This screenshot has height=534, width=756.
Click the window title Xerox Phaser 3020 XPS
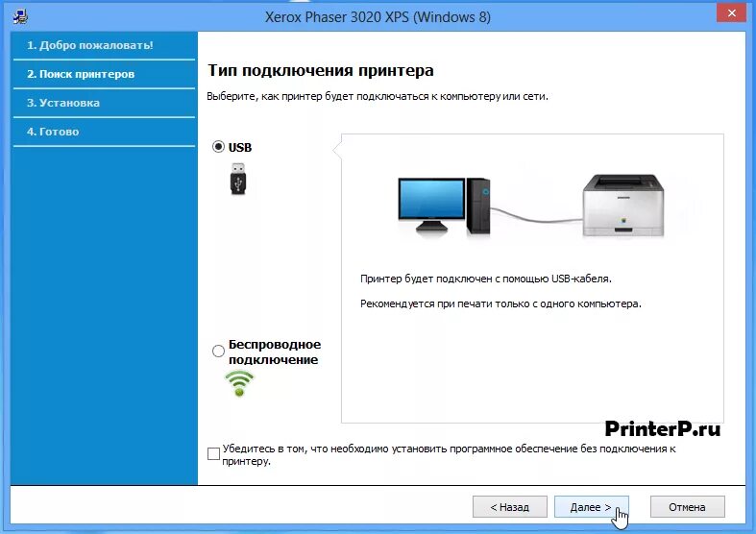pyautogui.click(x=378, y=17)
